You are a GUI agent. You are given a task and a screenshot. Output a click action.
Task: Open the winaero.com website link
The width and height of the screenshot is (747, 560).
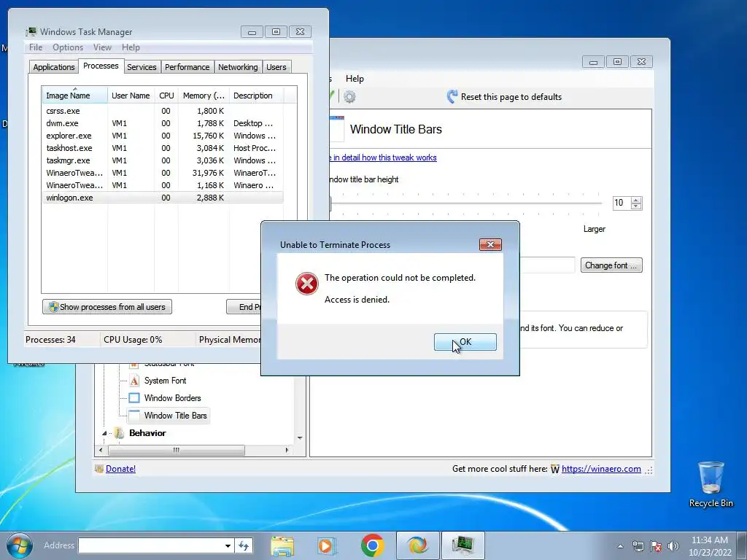pyautogui.click(x=601, y=469)
